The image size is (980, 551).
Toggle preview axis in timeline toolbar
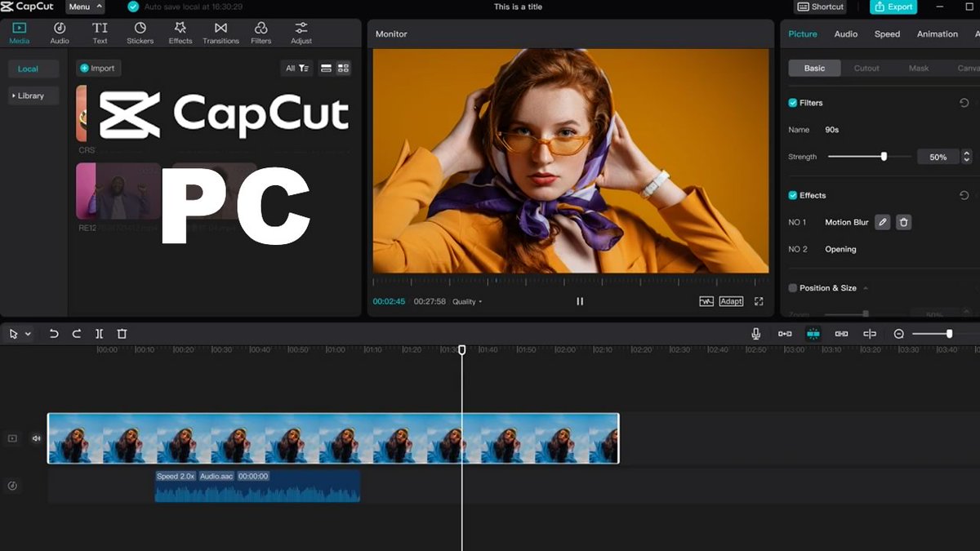(870, 334)
